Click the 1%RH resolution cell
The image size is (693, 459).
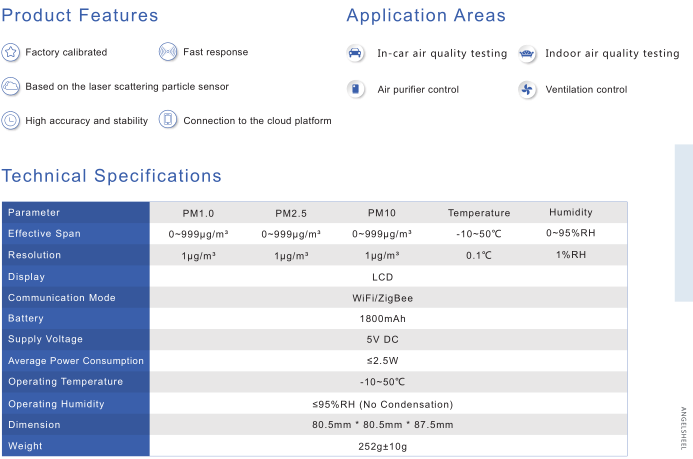[x=571, y=255]
